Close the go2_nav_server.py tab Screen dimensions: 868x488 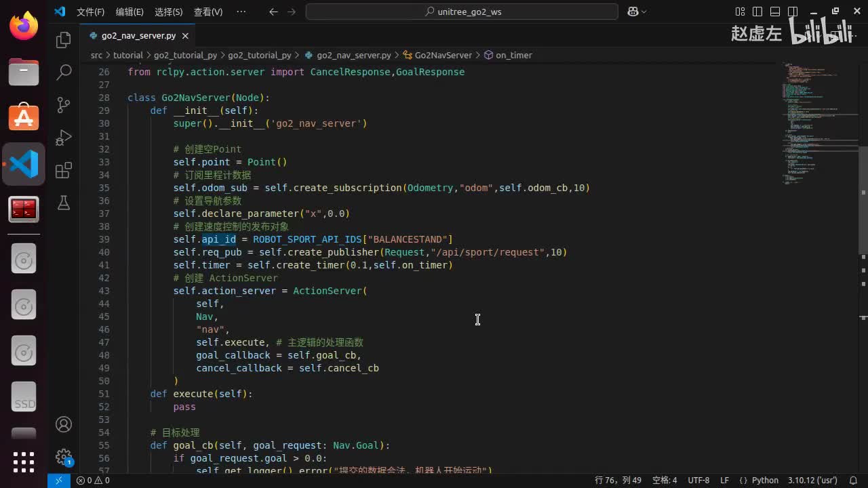pos(185,35)
